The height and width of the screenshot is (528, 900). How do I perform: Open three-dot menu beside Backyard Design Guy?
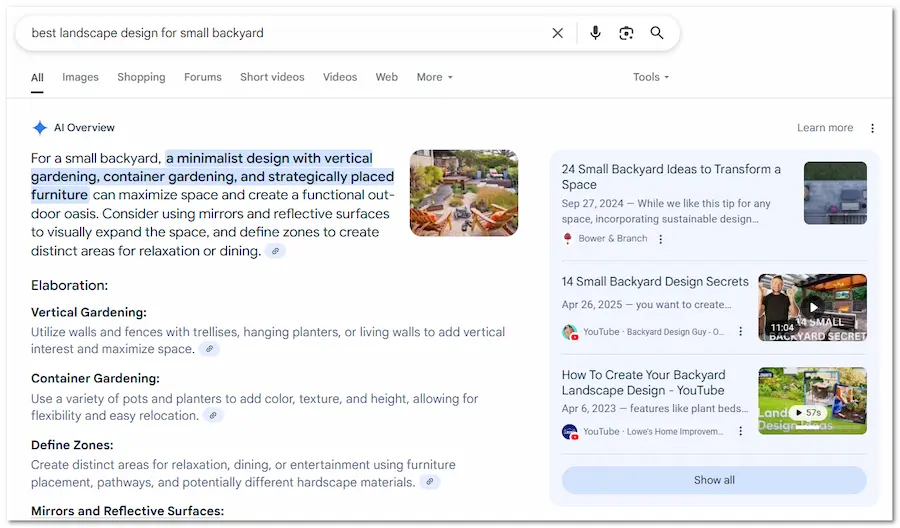[741, 332]
